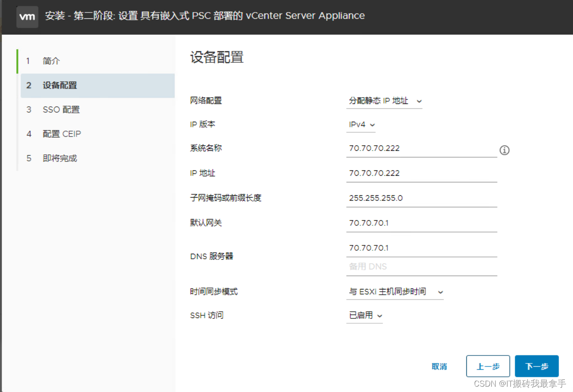
Task: Click the IP 版本 label
Action: [203, 124]
